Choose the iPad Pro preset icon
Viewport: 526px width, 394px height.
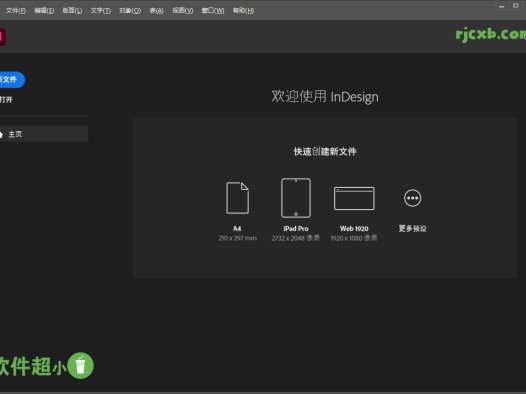[296, 198]
